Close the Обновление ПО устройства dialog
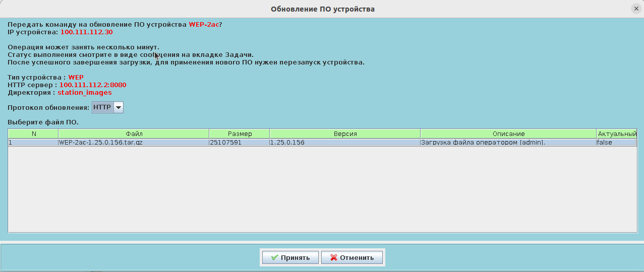This screenshot has height=272, width=644. [636, 9]
